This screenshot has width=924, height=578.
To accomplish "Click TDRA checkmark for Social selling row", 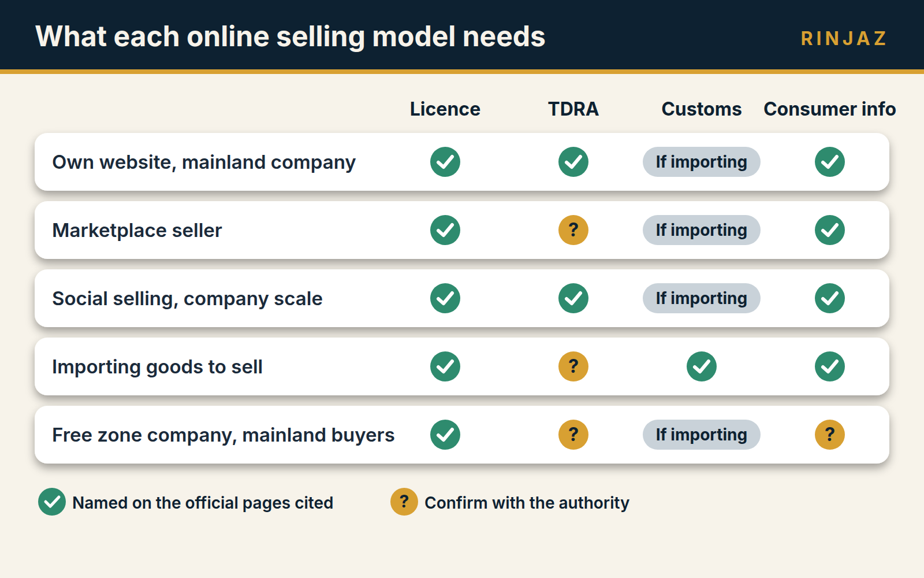I will (573, 298).
